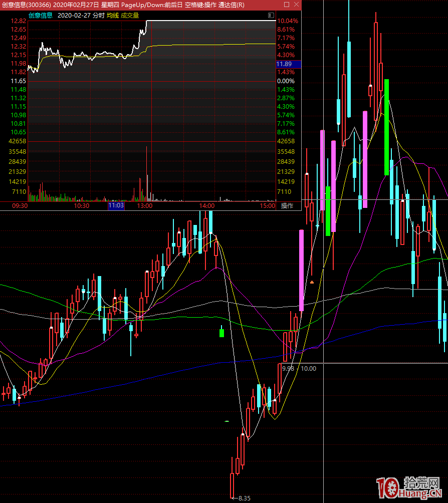This screenshot has width=448, height=503.
Task: Click the 10 Huang.CN watermark logo
Action: pyautogui.click(x=410, y=487)
